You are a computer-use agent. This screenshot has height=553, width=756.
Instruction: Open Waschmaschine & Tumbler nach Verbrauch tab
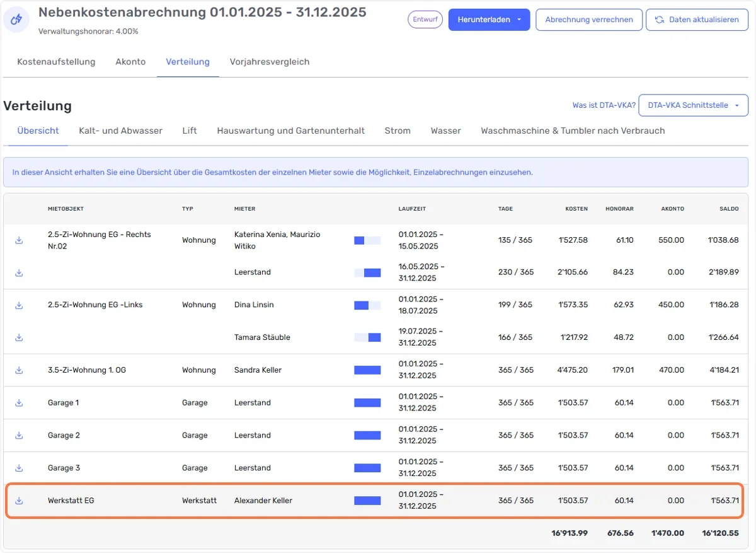click(x=573, y=131)
